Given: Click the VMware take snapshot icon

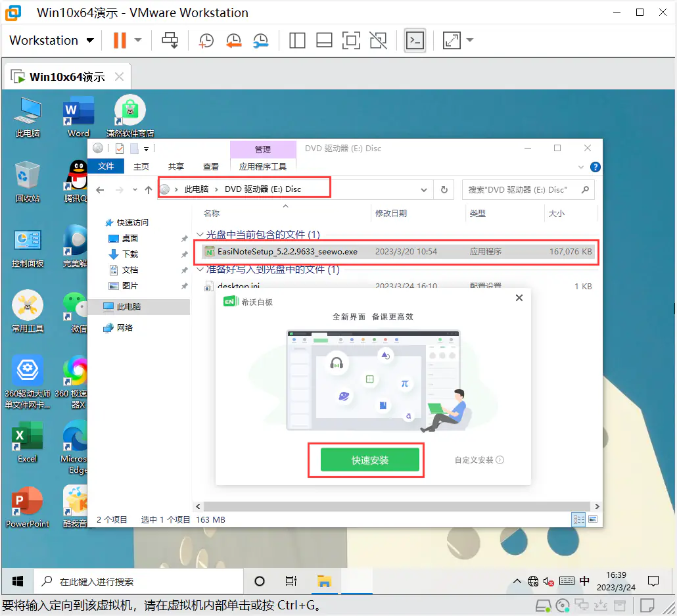Looking at the screenshot, I should pyautogui.click(x=206, y=41).
